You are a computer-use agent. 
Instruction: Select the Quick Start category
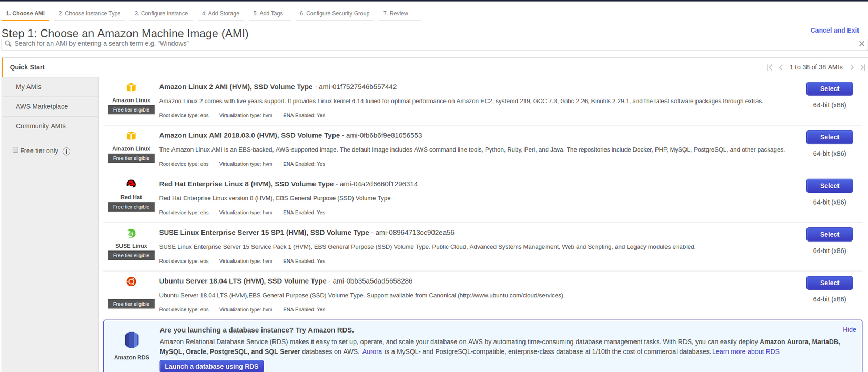tap(51, 67)
